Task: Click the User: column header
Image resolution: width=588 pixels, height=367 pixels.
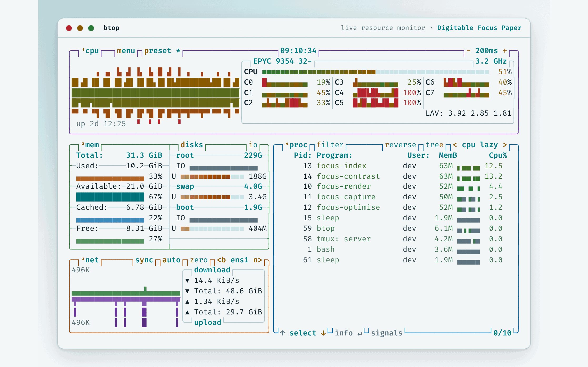Action: point(418,155)
